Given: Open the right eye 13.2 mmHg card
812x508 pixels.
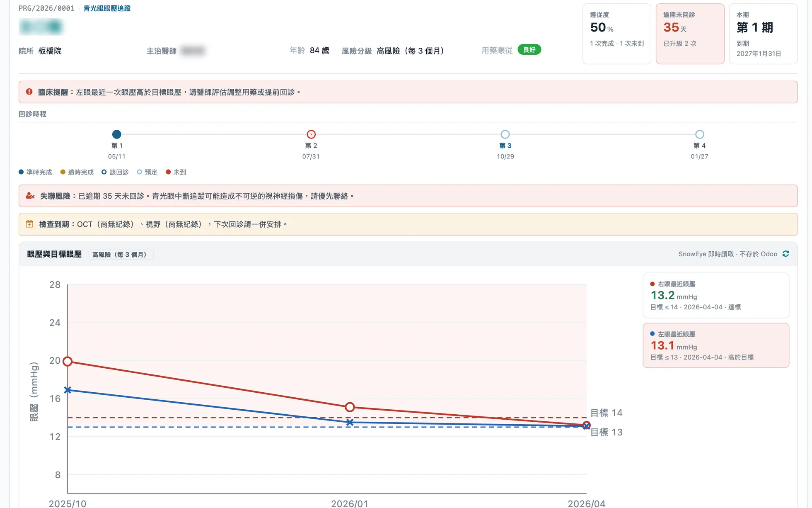Looking at the screenshot, I should 716,295.
